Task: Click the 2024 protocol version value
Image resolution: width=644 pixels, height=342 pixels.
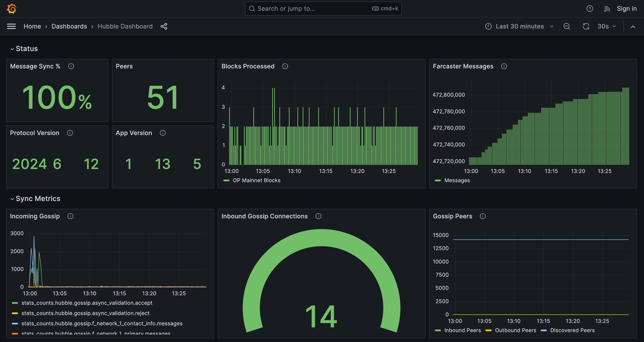Action: (29, 164)
